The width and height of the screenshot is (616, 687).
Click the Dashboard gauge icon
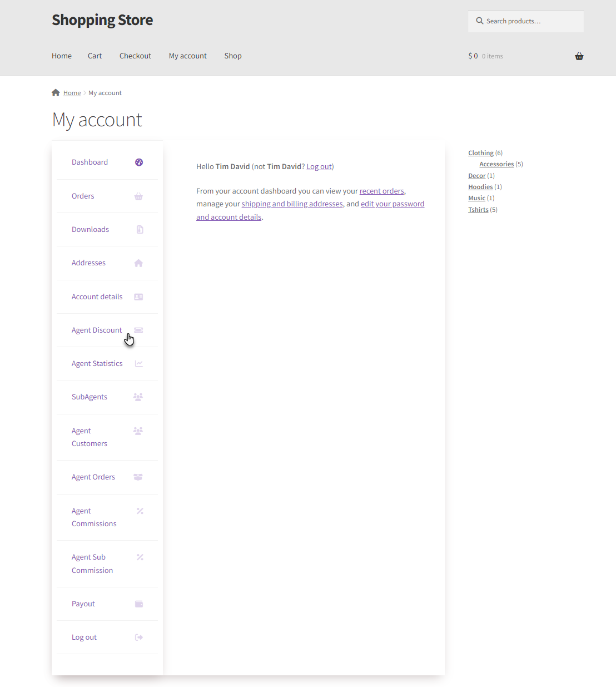click(x=139, y=162)
